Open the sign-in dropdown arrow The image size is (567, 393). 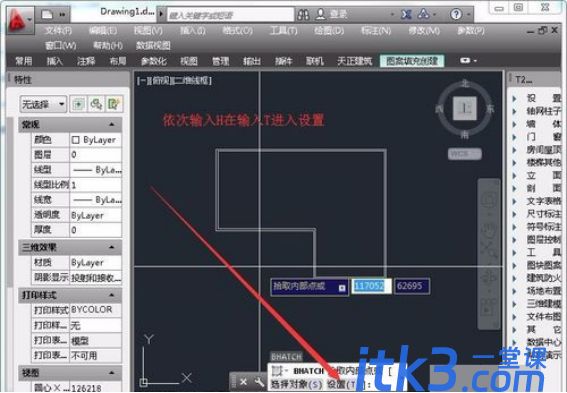[x=392, y=15]
